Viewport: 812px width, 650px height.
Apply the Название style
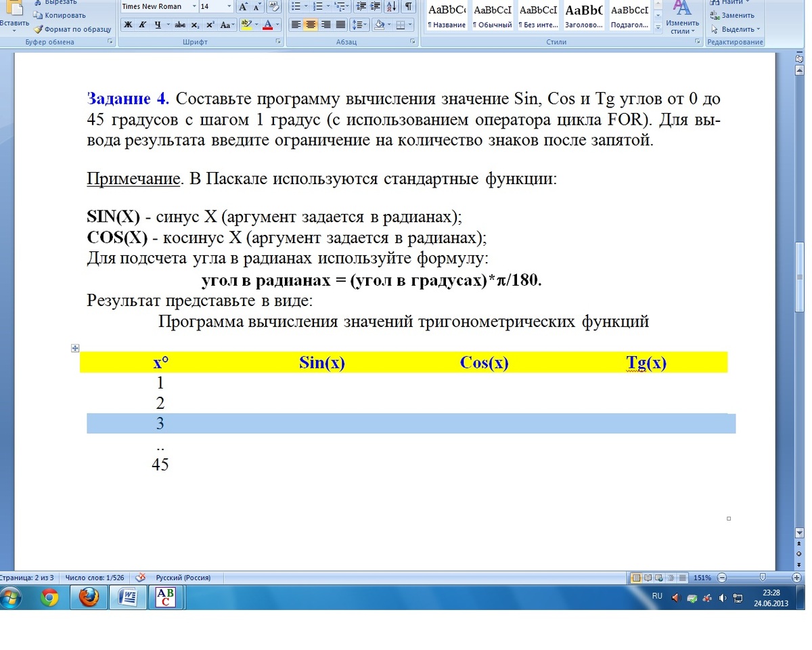[x=447, y=17]
